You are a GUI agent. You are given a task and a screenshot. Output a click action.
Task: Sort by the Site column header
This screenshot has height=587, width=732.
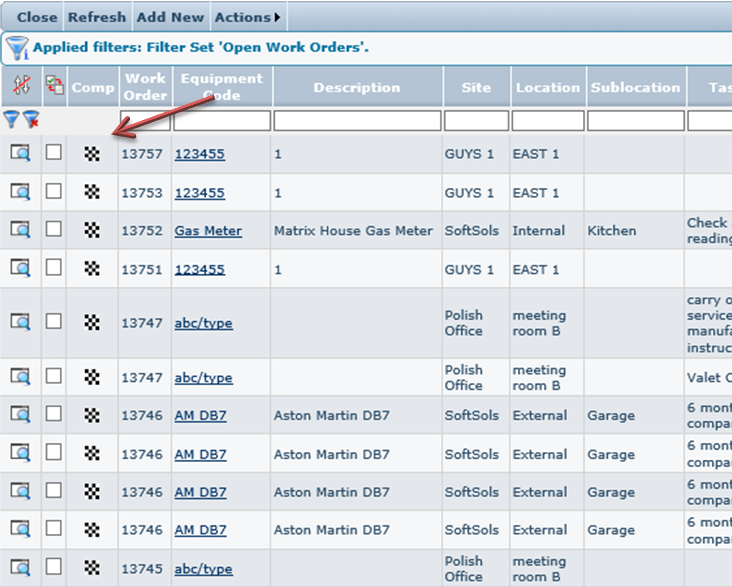pyautogui.click(x=476, y=87)
